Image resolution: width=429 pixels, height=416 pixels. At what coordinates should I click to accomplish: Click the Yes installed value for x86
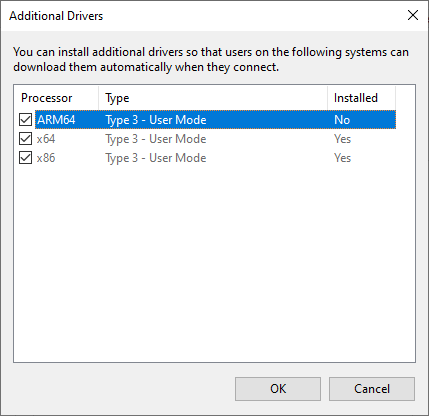342,158
